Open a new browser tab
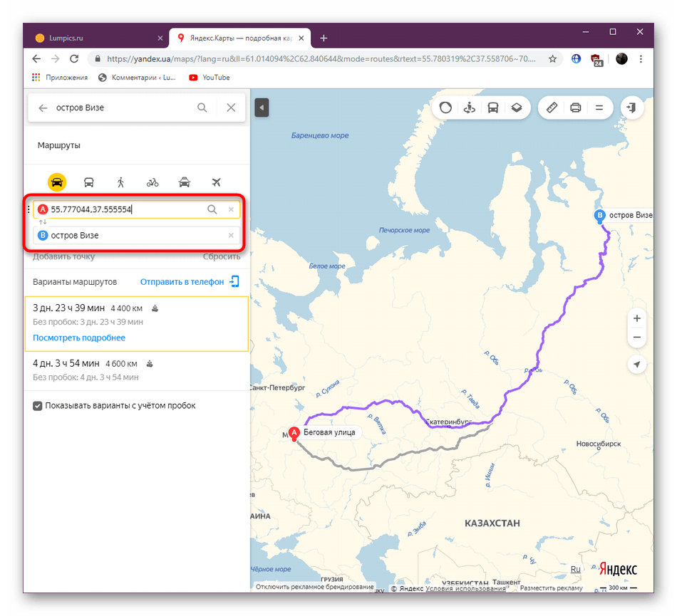This screenshot has height=616, width=677. 324,38
